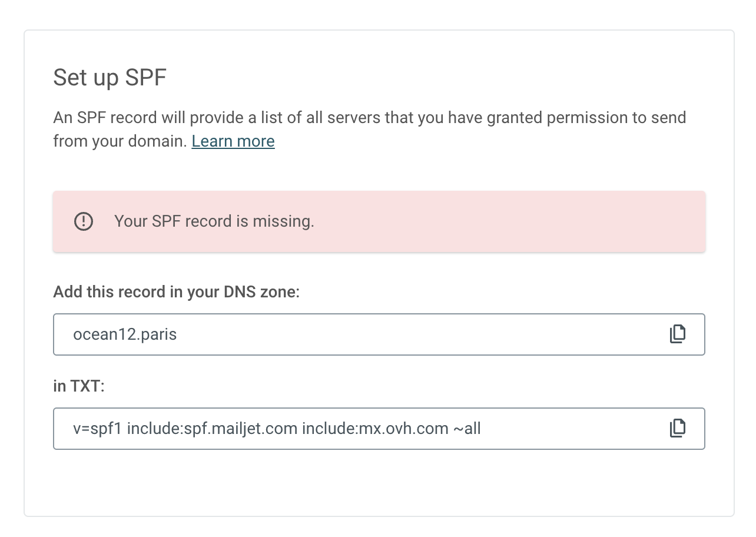Screen dimensions: 756x537
Task: Click the "Set up SPF" heading
Action: 110,78
